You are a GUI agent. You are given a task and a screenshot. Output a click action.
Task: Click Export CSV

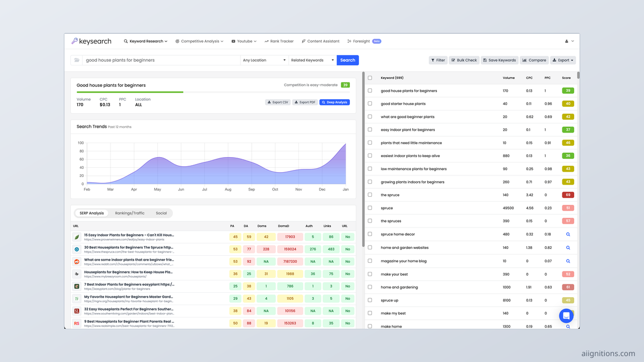coord(277,102)
